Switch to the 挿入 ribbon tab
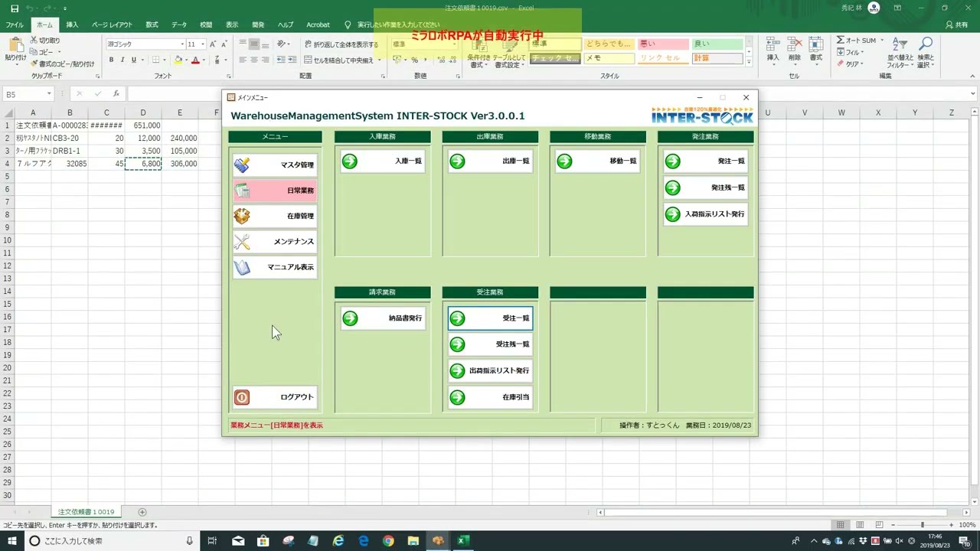Viewport: 980px width, 551px height. (72, 24)
